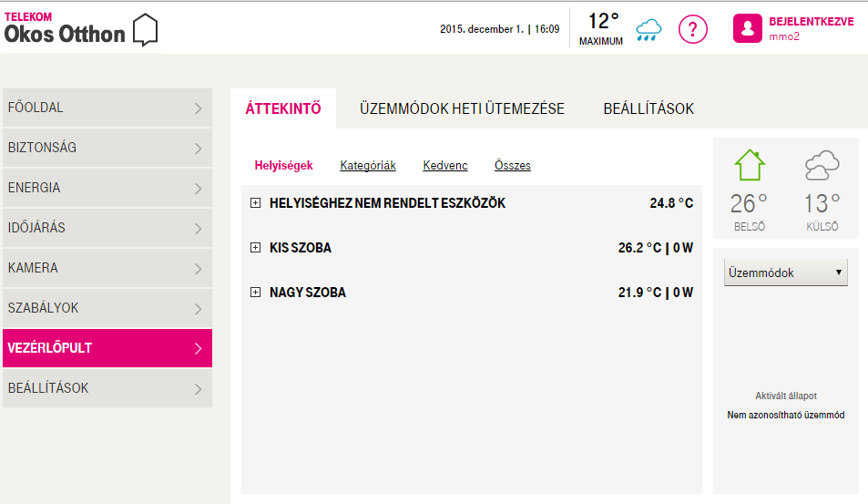Select the Kedvenc filter link

445,166
